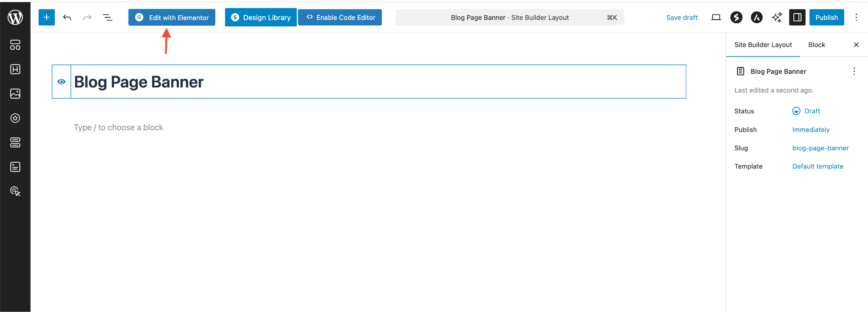Viewport: 868px width, 312px height.
Task: Toggle title visibility eye icon
Action: pos(61,82)
